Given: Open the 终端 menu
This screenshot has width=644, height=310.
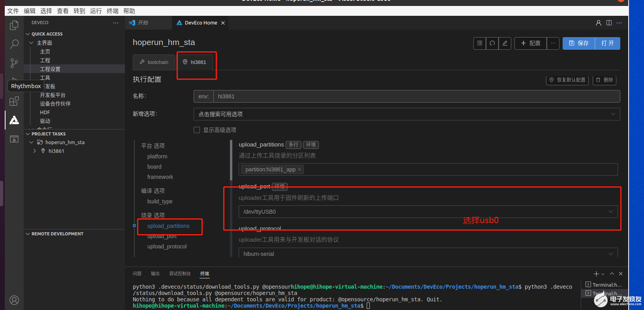Looking at the screenshot, I should tap(113, 11).
